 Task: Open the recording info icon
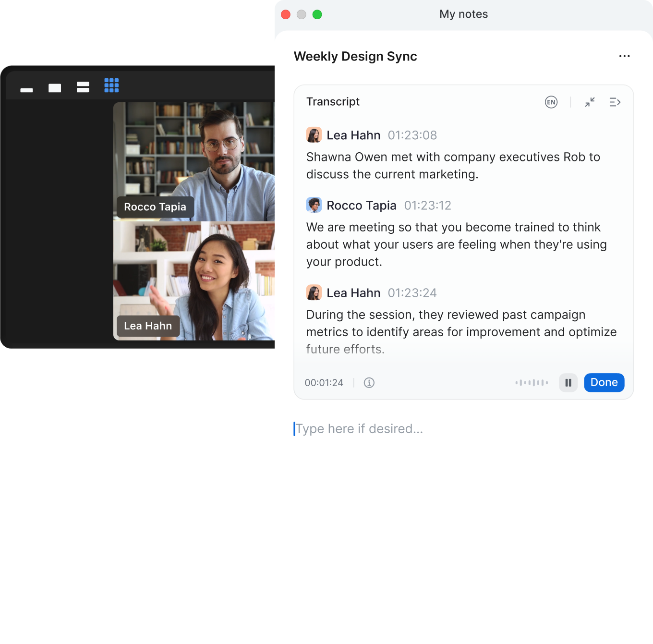tap(369, 383)
